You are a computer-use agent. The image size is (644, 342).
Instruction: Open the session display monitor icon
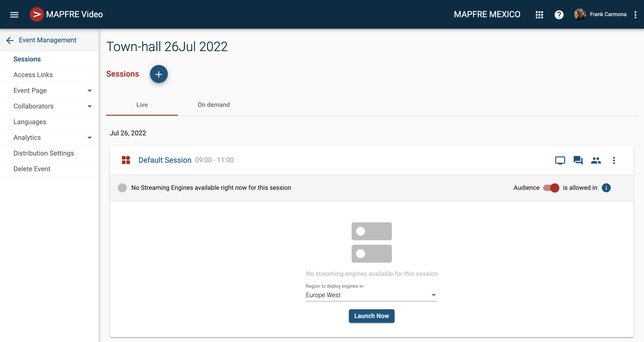(x=560, y=160)
